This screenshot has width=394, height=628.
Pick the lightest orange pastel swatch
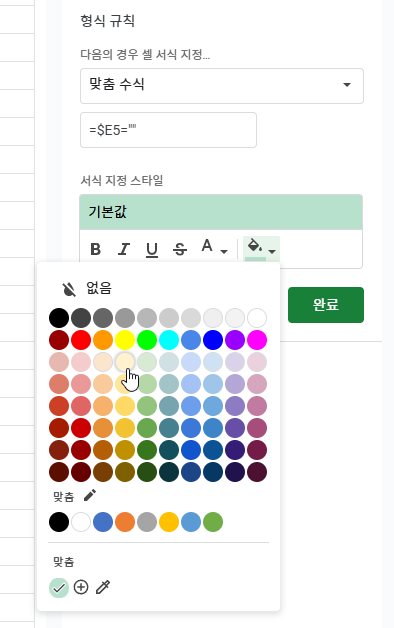pos(103,362)
